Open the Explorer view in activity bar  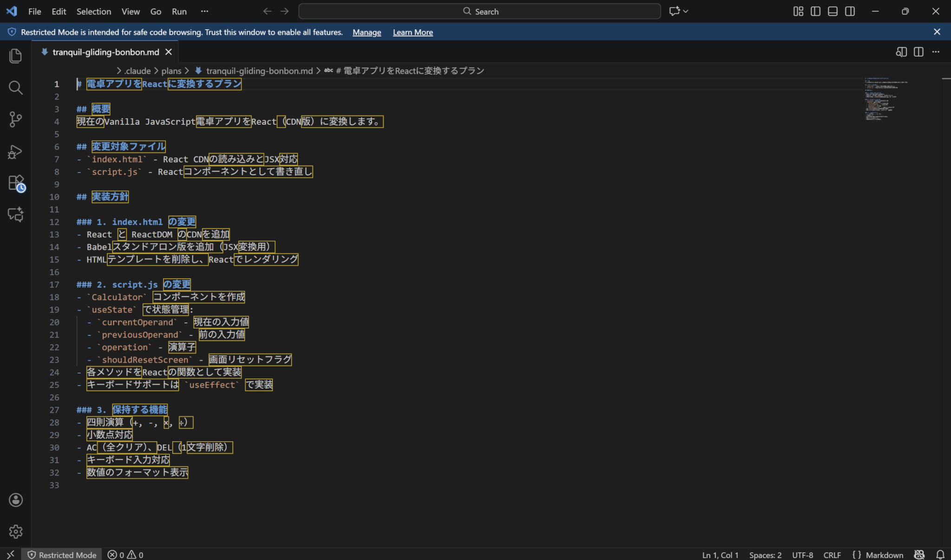coord(15,56)
